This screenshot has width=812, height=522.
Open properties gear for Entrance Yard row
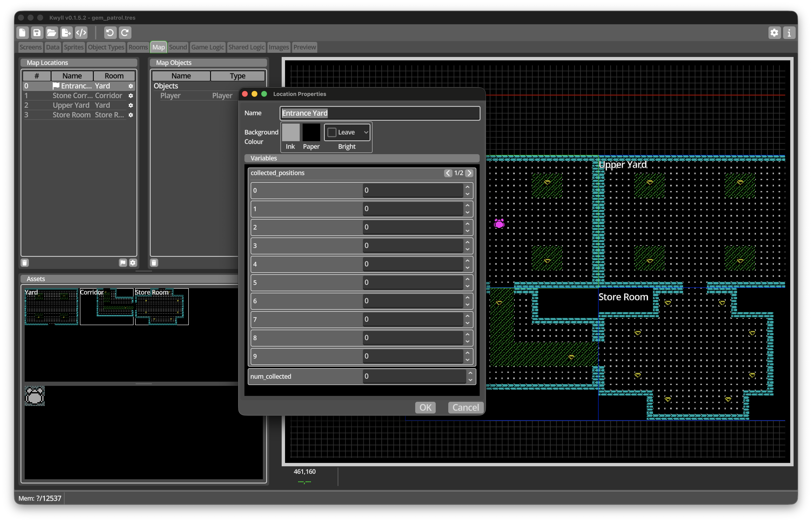[131, 86]
